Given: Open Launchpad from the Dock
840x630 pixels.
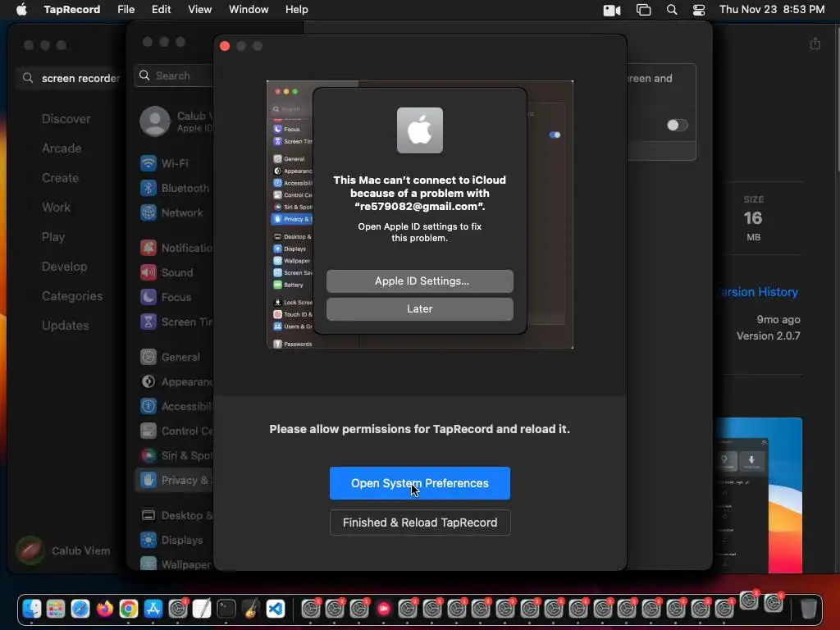Looking at the screenshot, I should 56,609.
